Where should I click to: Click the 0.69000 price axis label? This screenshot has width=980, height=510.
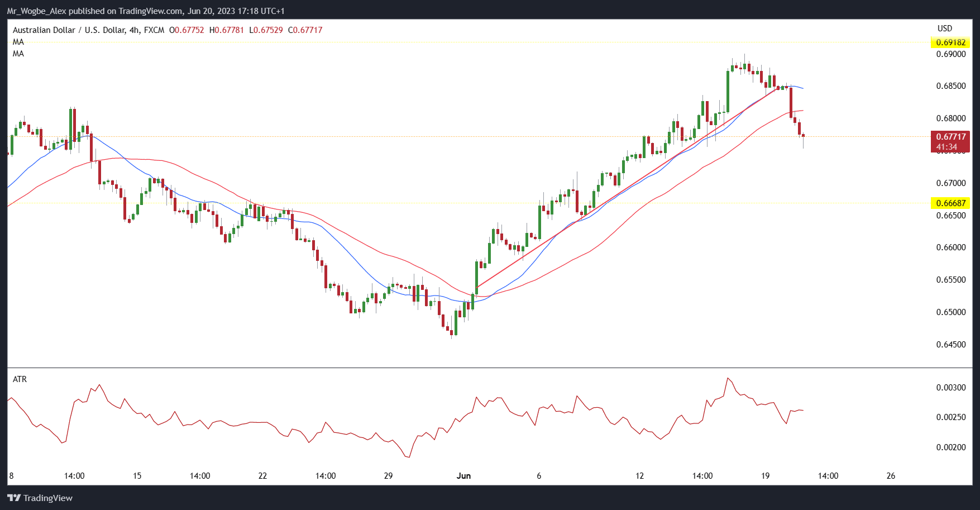(950, 54)
